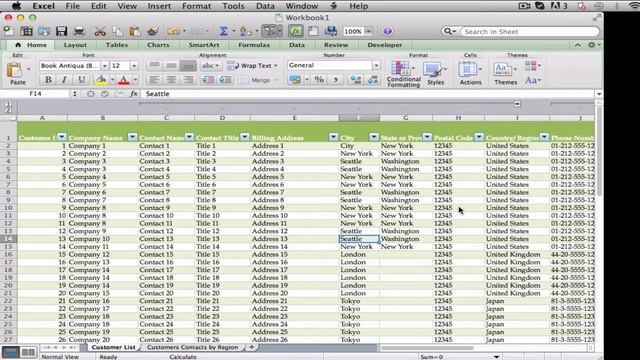Apply the red font color
The width and height of the screenshot is (640, 360).
124,80
